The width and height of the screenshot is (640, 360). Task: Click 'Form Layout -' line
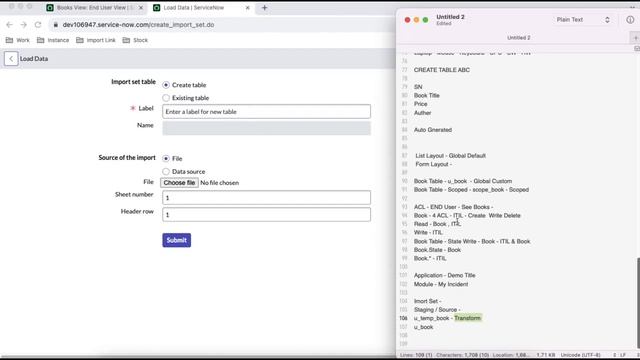pyautogui.click(x=433, y=164)
